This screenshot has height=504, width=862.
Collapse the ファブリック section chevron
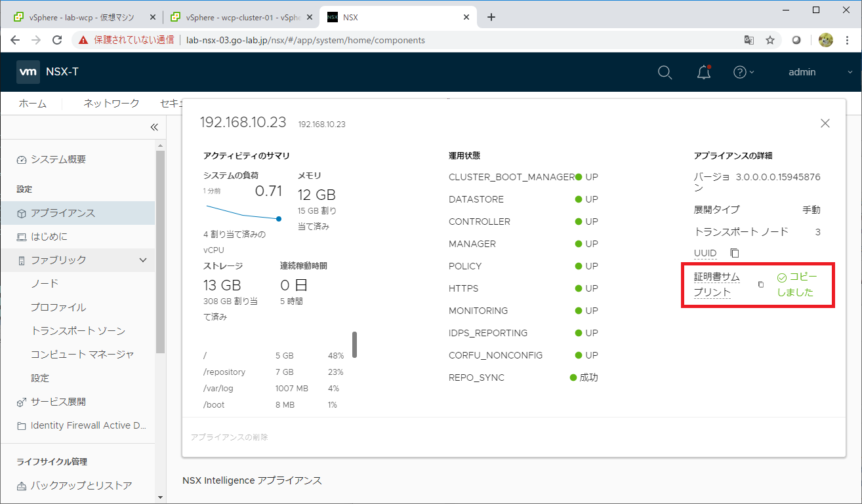pyautogui.click(x=143, y=260)
